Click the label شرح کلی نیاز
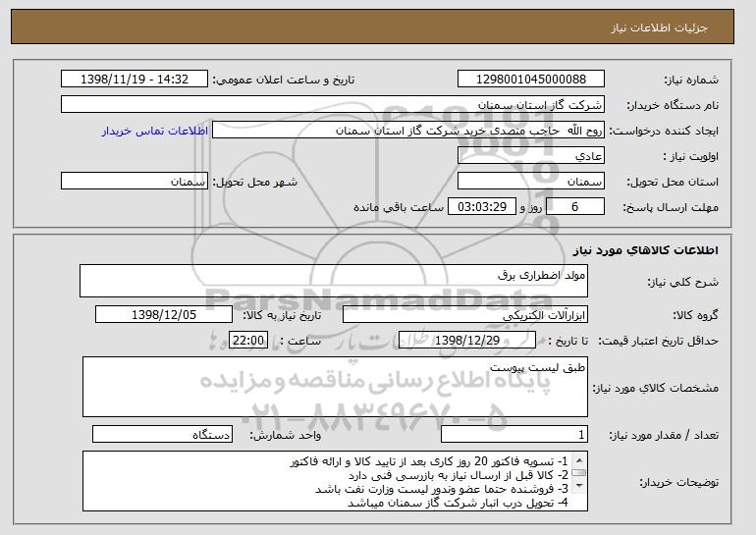Image resolution: width=756 pixels, height=535 pixels. coord(682,282)
